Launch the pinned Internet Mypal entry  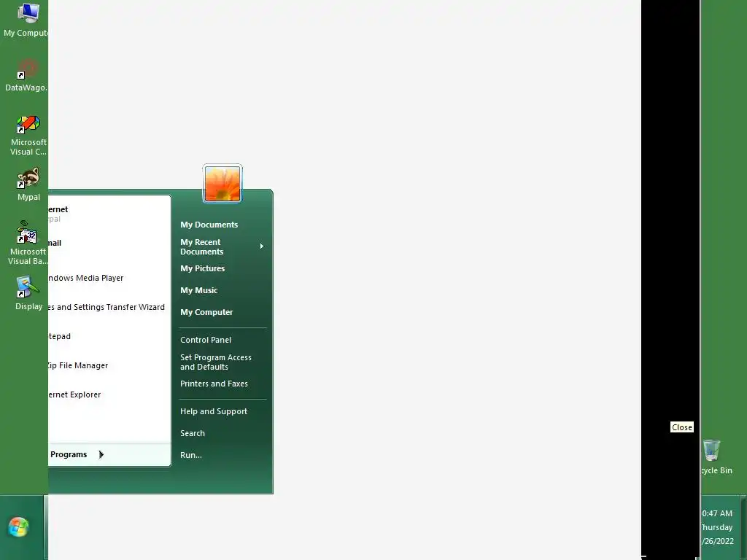(109, 214)
